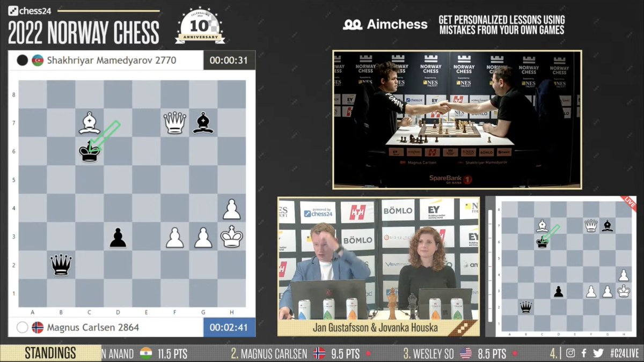This screenshot has width=644, height=362.
Task: Click the white pawn on f3 on main board
Action: [x=174, y=237]
